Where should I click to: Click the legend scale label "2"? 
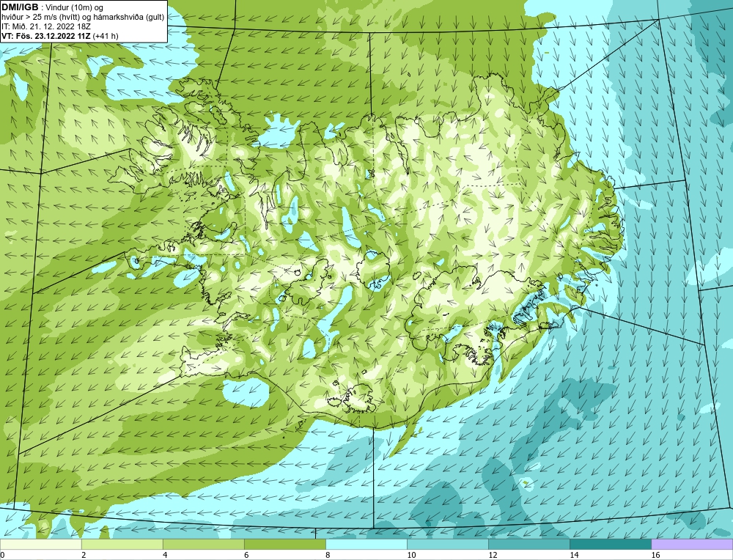click(x=84, y=555)
